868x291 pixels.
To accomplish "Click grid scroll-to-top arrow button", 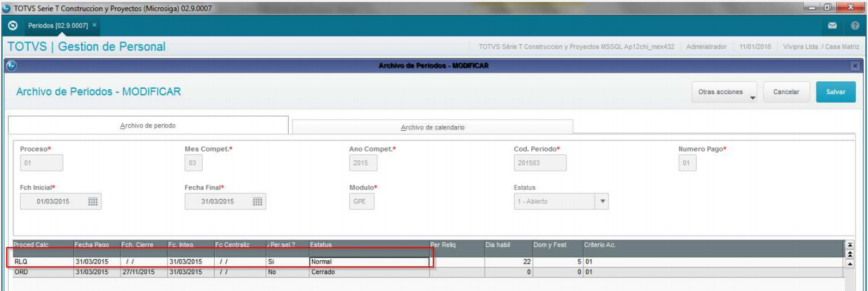I will coord(849,245).
